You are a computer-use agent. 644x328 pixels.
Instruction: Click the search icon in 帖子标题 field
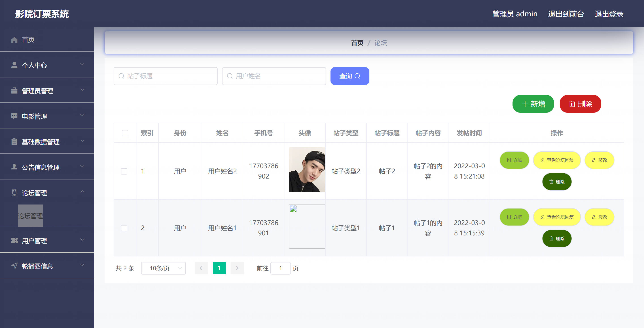pyautogui.click(x=121, y=76)
